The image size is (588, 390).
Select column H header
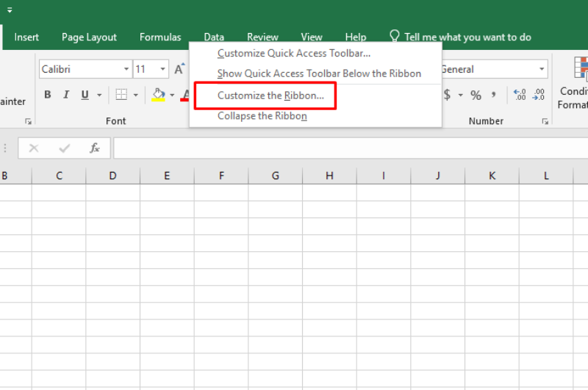point(329,176)
